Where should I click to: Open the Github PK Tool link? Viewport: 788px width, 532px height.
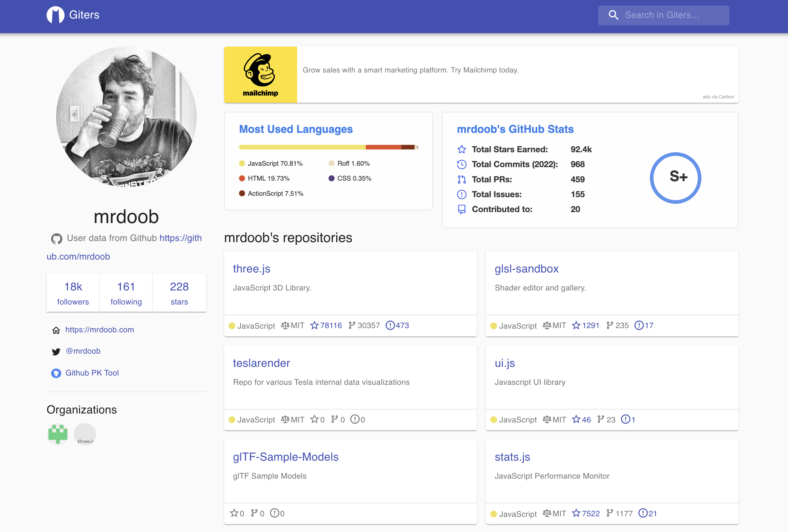[92, 373]
